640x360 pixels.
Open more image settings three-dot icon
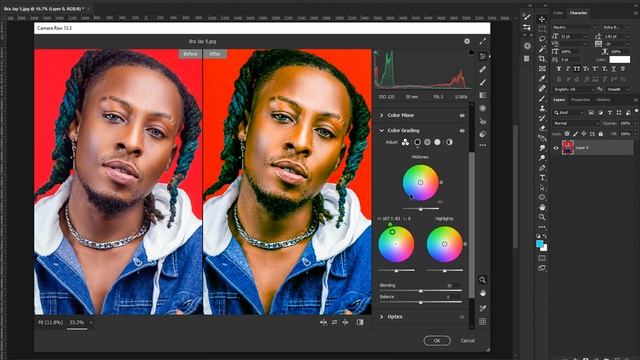483,145
